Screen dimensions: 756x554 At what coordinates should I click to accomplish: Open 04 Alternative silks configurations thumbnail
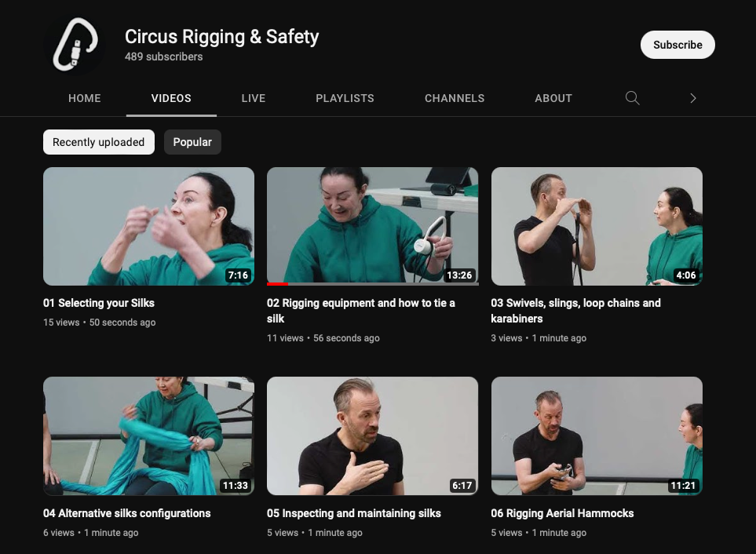click(x=148, y=436)
